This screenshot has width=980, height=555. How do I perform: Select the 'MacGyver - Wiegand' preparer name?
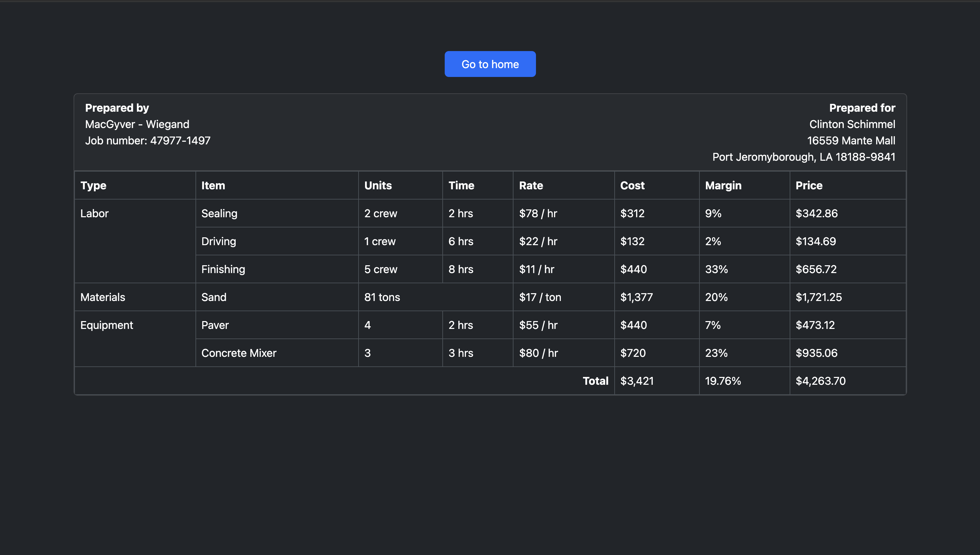click(137, 124)
